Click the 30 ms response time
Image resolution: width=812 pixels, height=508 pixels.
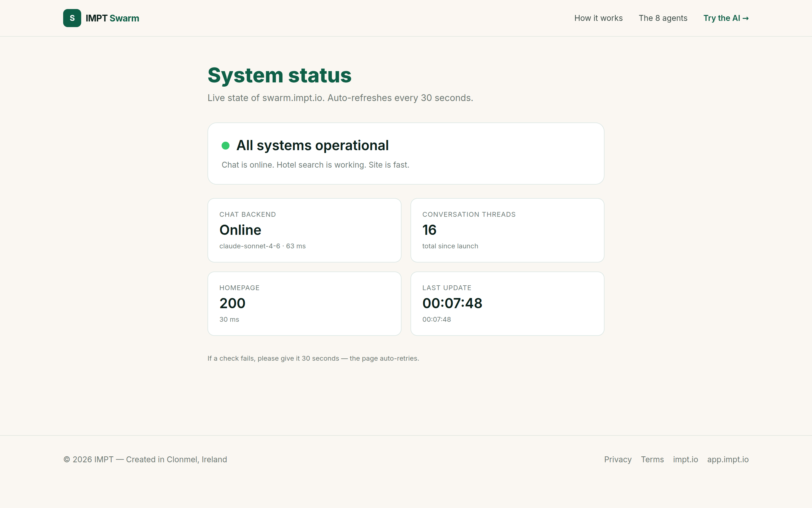pos(229,319)
